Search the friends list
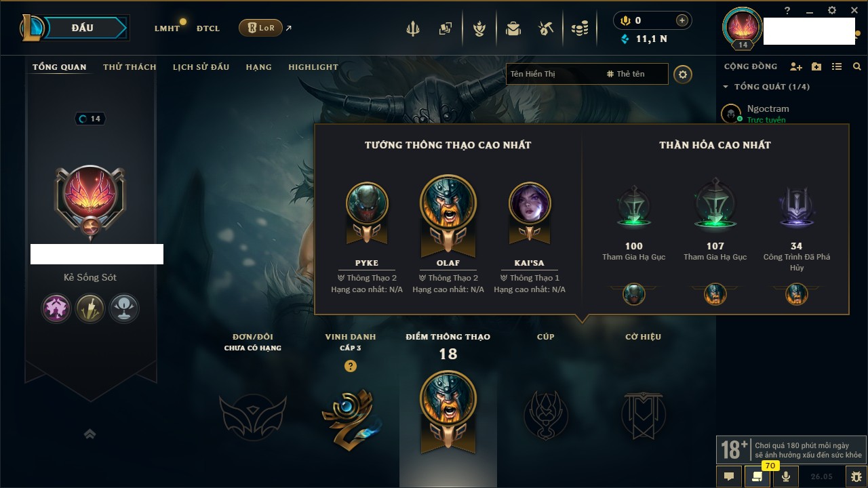Screen dimensions: 868x488 (857, 66)
